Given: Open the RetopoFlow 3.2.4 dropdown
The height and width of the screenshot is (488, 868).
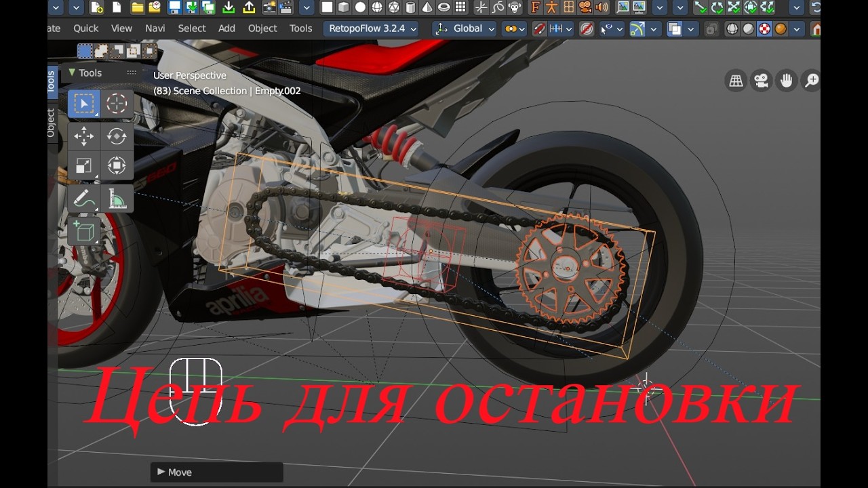Looking at the screenshot, I should [x=371, y=28].
